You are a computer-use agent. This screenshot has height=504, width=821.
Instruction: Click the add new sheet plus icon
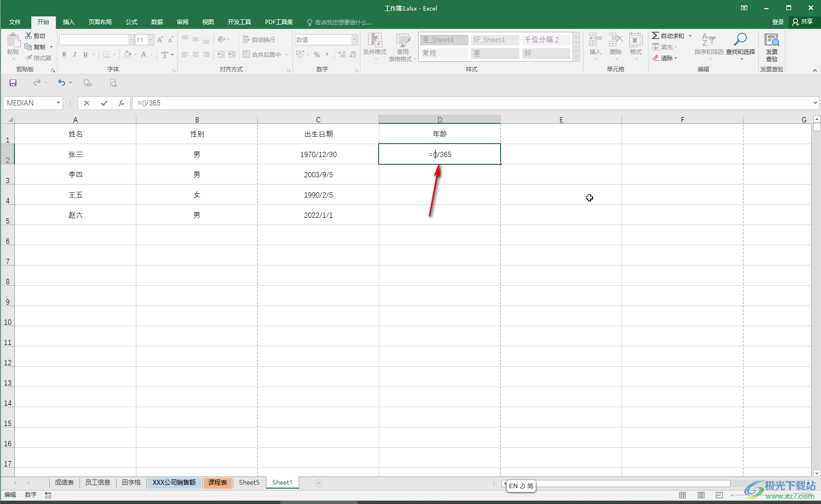click(319, 483)
